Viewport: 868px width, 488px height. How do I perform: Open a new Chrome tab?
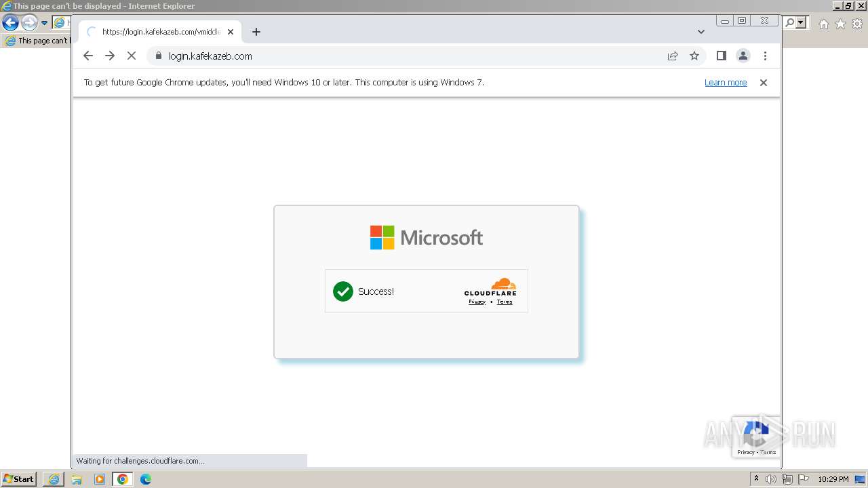[256, 32]
